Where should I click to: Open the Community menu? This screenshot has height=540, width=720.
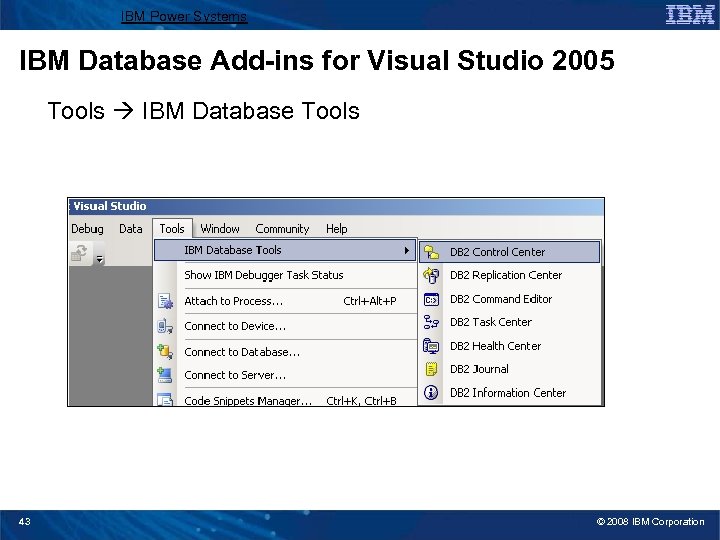point(282,229)
